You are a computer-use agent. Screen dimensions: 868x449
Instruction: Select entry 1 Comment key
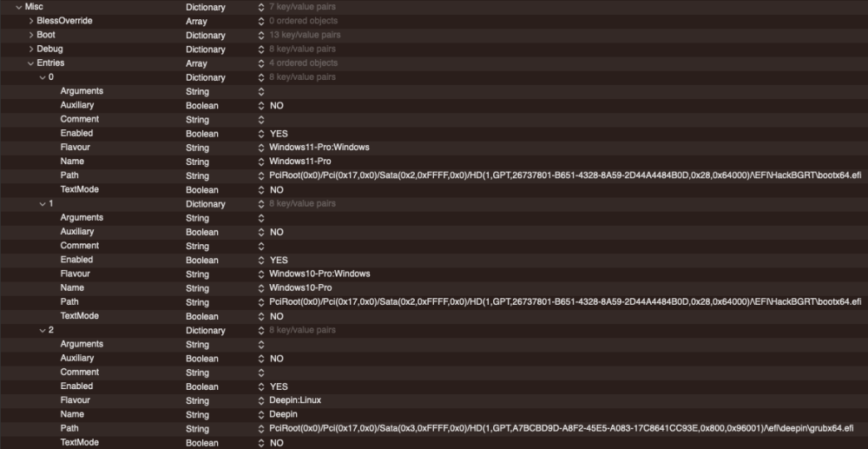80,246
